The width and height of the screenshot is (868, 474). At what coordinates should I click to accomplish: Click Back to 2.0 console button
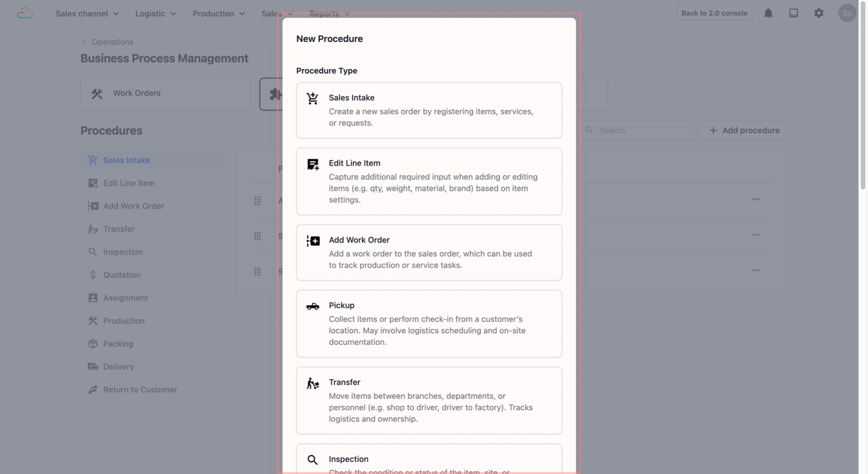coord(714,13)
